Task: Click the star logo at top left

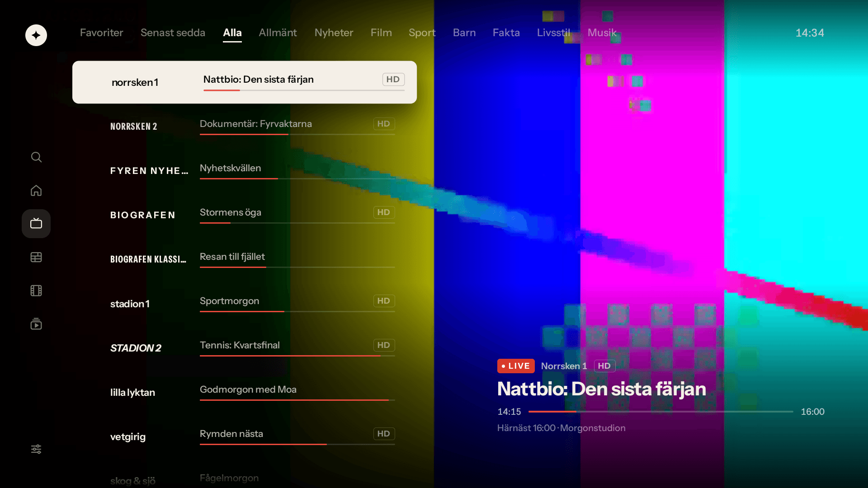Action: pyautogui.click(x=36, y=35)
